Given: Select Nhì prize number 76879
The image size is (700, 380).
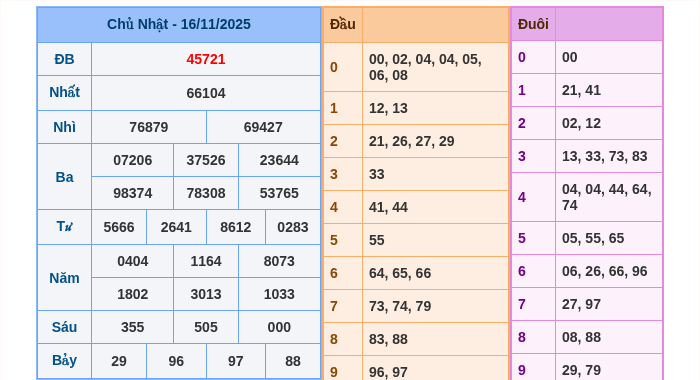Looking at the screenshot, I should pyautogui.click(x=149, y=127).
